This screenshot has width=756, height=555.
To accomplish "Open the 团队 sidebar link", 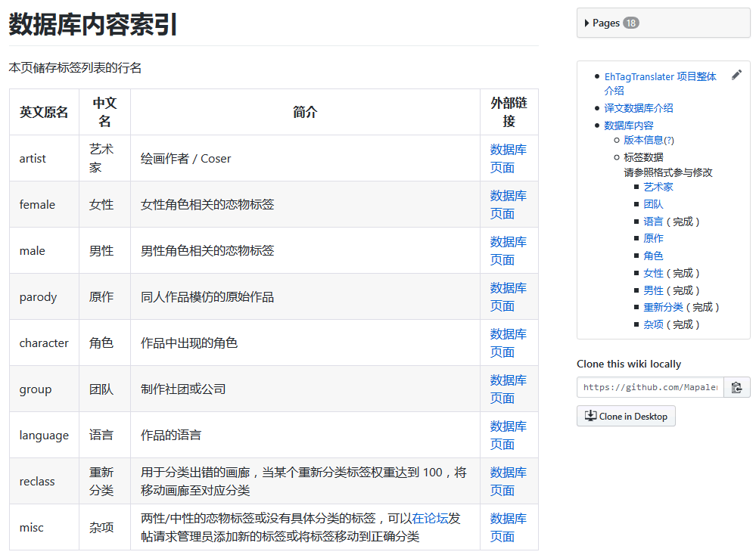I will (653, 204).
